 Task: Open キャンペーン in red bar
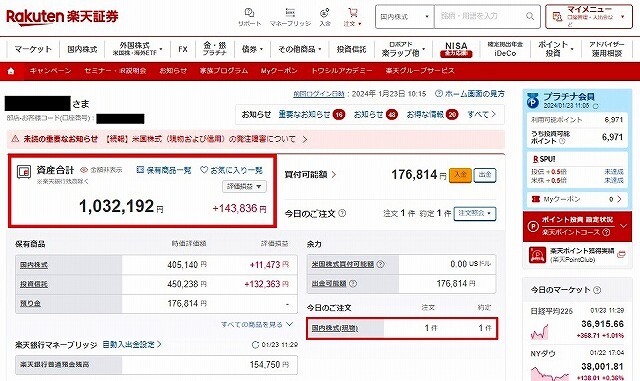(50, 71)
